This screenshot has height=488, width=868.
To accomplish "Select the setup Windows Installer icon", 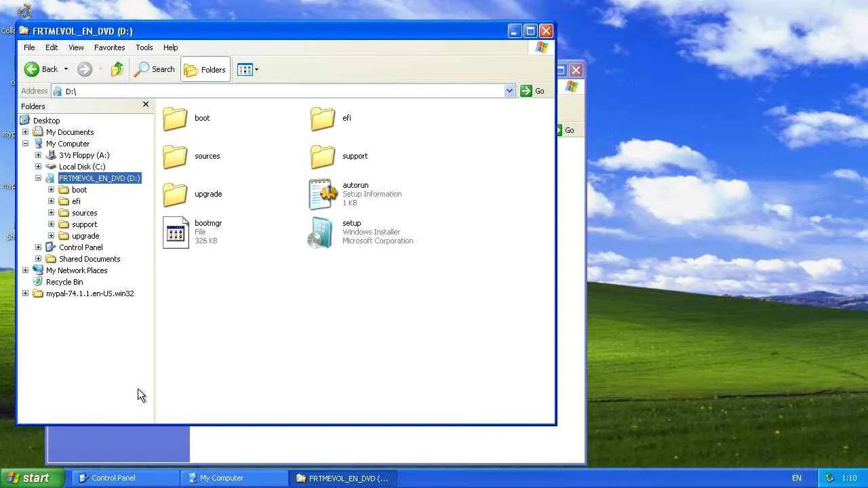I will tap(320, 232).
